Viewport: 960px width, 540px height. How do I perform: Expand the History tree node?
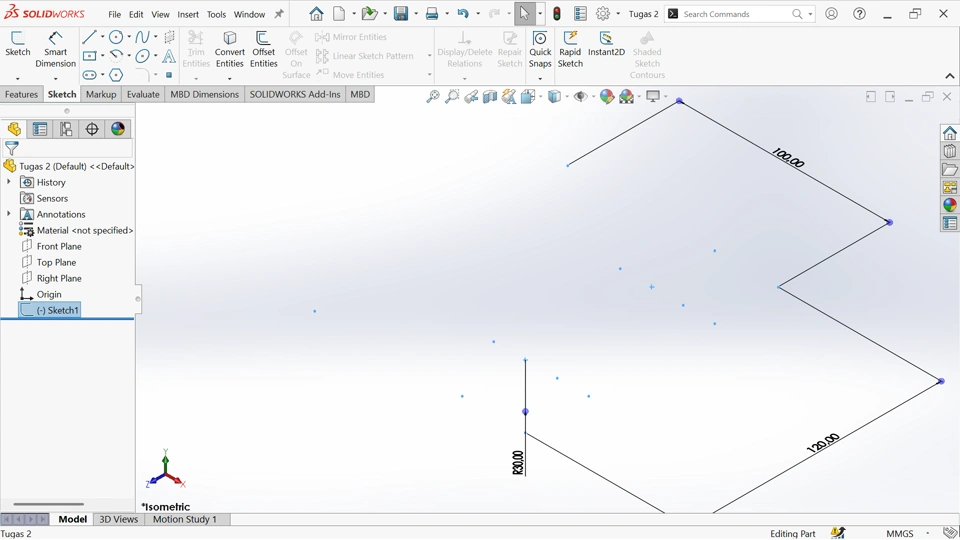coord(9,182)
